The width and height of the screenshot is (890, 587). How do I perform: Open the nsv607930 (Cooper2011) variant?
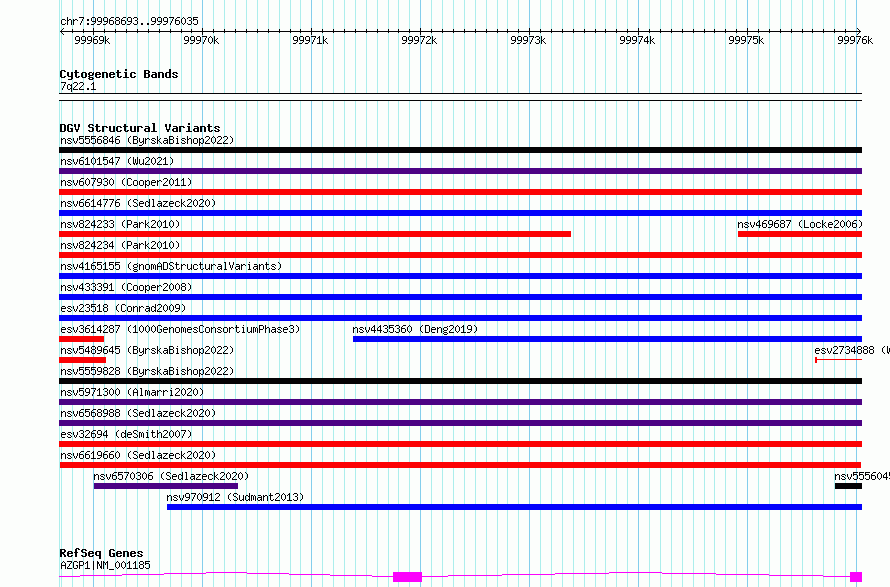[x=126, y=182]
